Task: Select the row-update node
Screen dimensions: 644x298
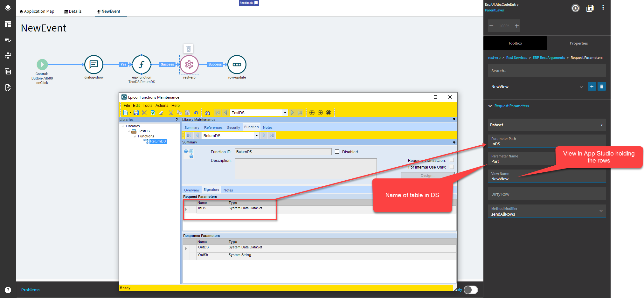Action: point(237,65)
